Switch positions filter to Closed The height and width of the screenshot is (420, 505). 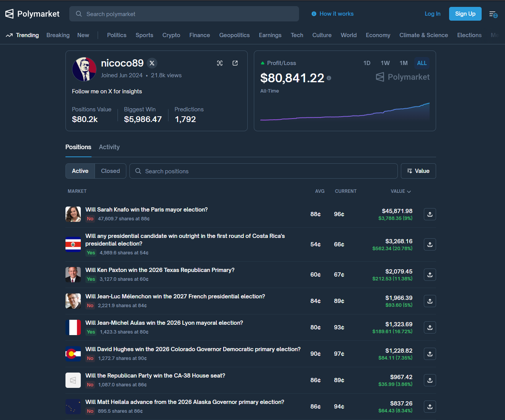pyautogui.click(x=110, y=171)
